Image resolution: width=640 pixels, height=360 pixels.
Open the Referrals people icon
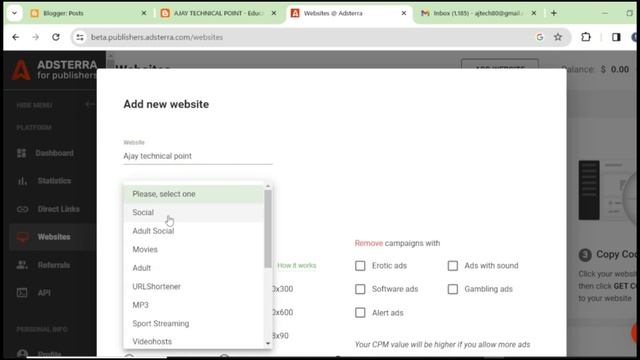(x=22, y=265)
